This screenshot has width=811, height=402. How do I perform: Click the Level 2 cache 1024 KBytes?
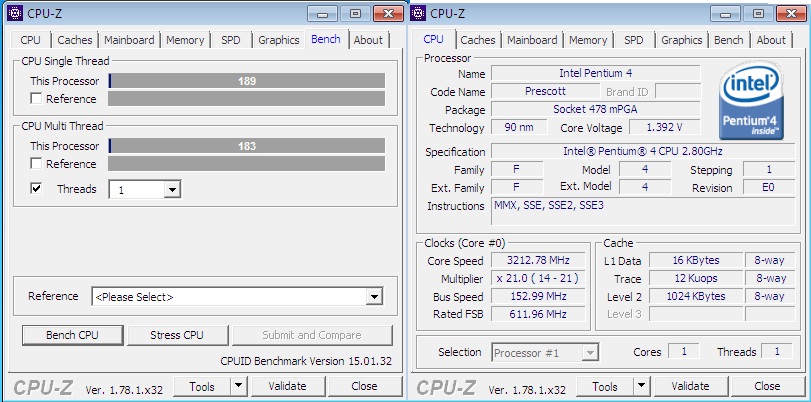point(696,296)
